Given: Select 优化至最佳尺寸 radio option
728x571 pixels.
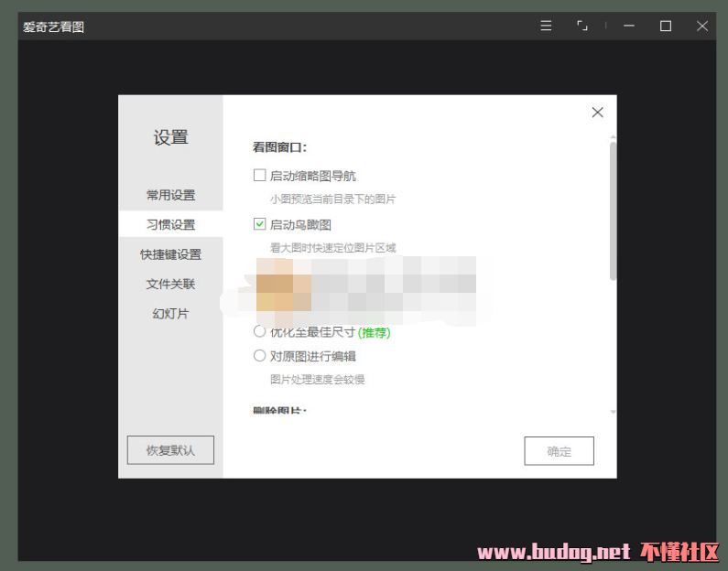Looking at the screenshot, I should pos(259,331).
